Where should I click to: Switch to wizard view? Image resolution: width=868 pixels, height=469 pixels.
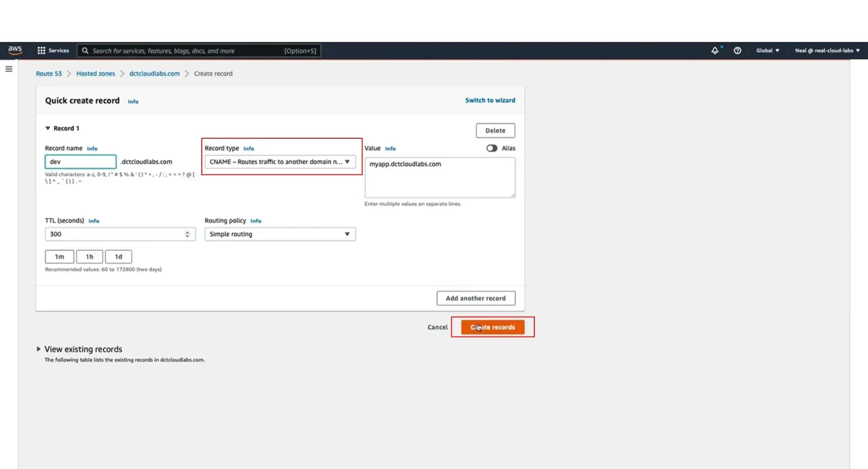tap(490, 100)
